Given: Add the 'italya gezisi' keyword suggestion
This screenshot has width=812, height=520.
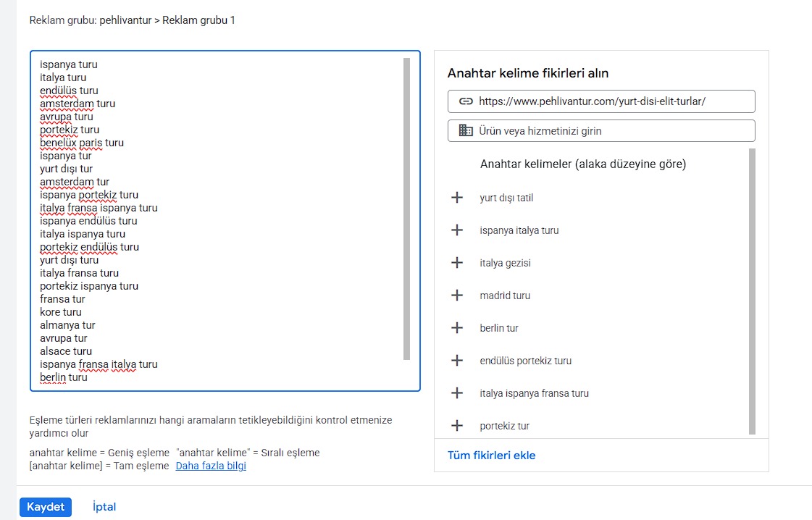Looking at the screenshot, I should (457, 263).
